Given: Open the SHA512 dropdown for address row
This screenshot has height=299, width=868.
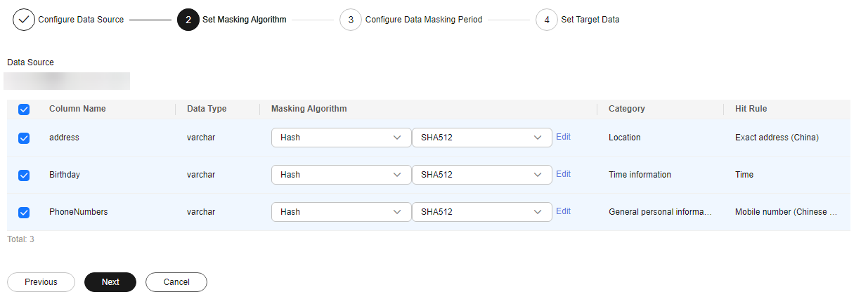Looking at the screenshot, I should [x=481, y=138].
